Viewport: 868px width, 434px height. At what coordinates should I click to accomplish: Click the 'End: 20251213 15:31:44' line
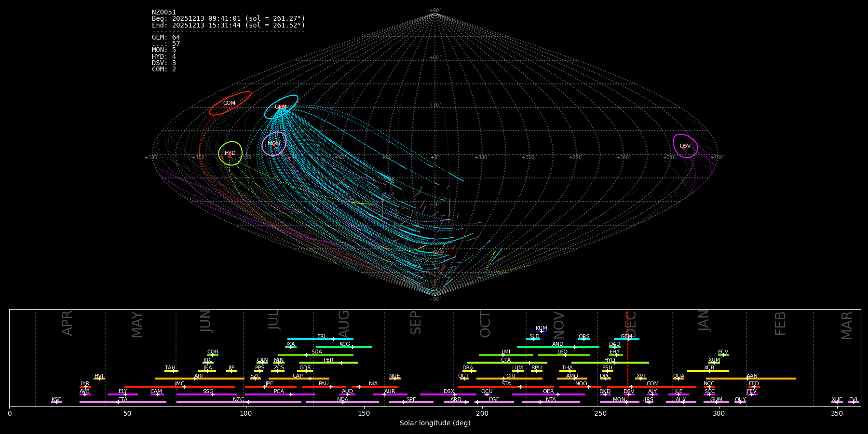tap(229, 25)
